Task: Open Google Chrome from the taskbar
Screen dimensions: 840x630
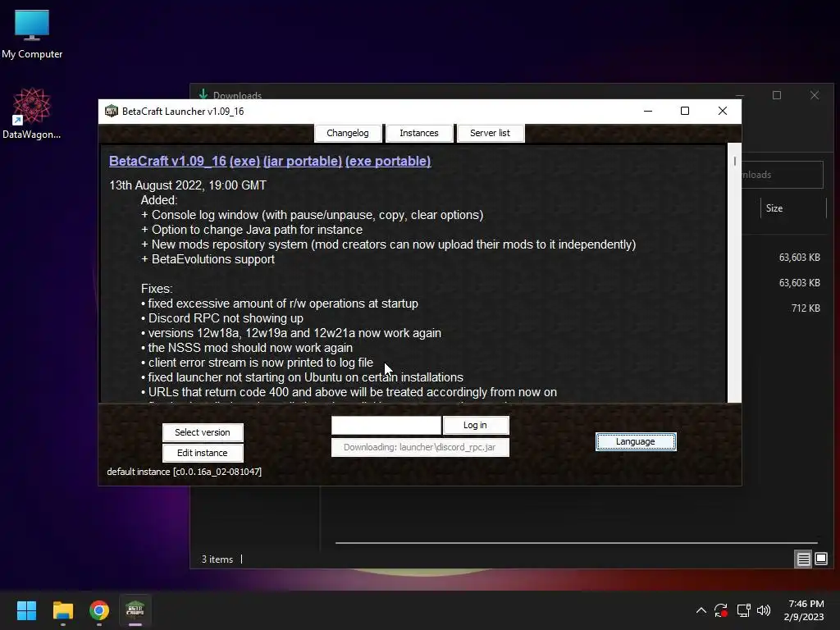Action: 99,610
